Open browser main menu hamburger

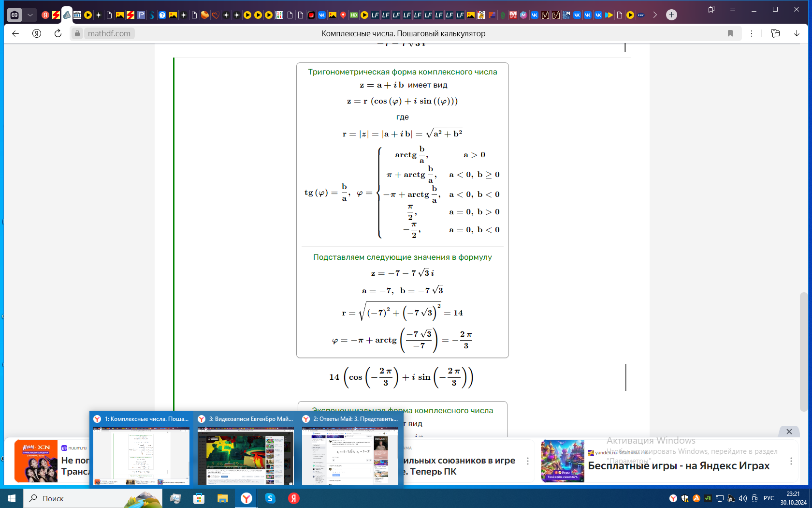(x=733, y=9)
